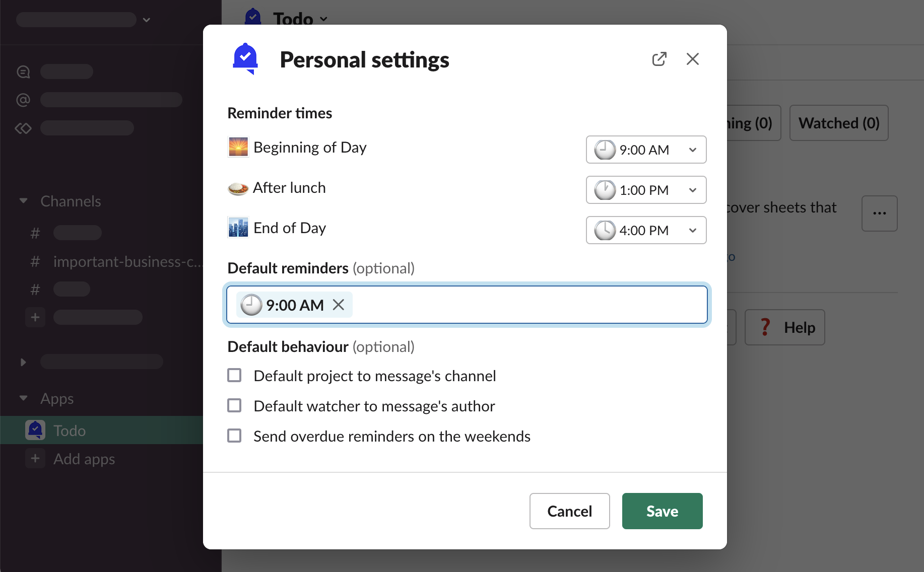This screenshot has width=924, height=572.
Task: Click the threads icon in the sidebar
Action: coord(23,72)
